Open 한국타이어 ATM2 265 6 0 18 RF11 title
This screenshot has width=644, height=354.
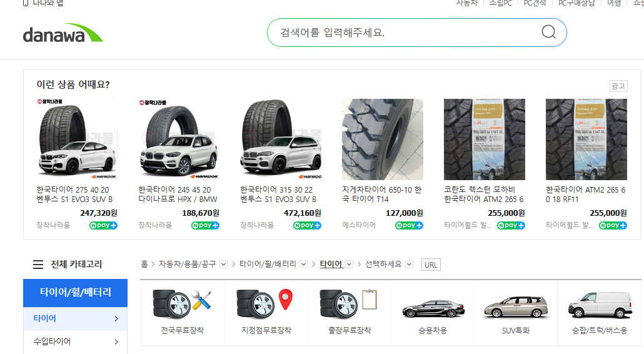pyautogui.click(x=586, y=195)
